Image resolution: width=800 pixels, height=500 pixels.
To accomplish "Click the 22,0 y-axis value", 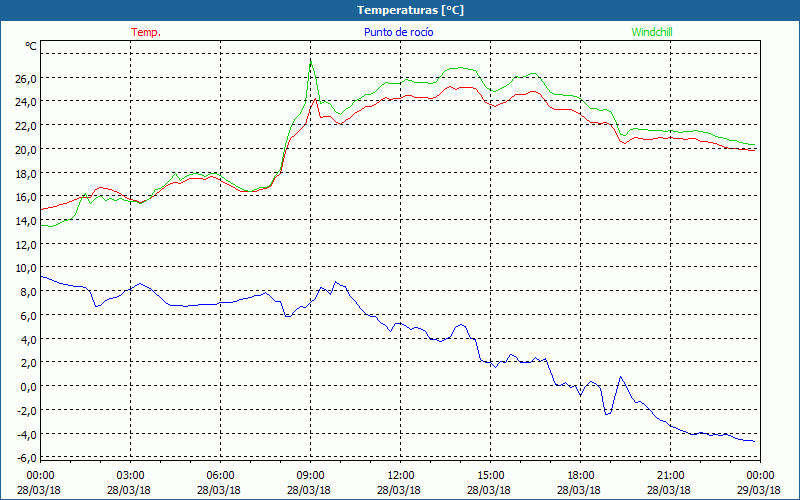I will (25, 126).
